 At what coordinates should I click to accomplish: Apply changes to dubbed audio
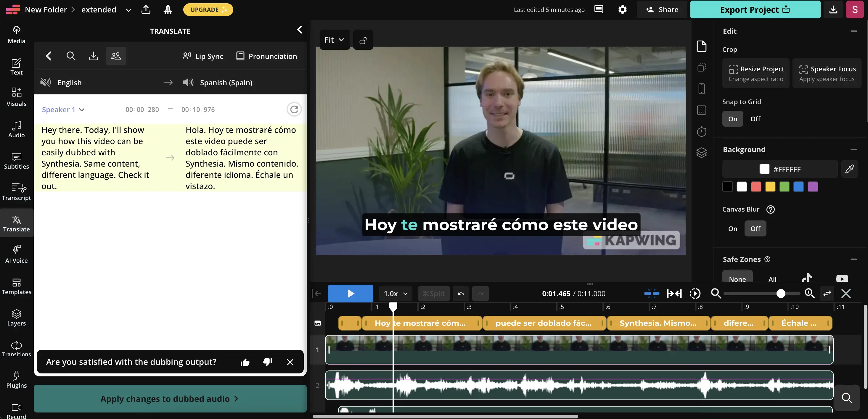(170, 399)
